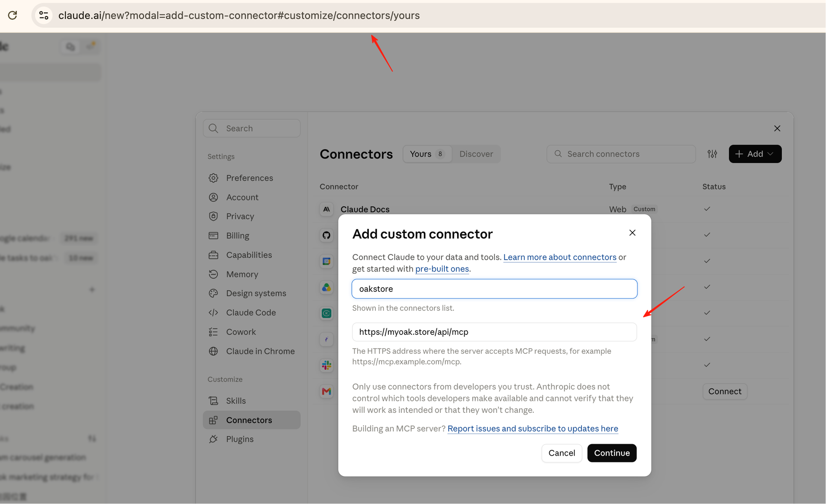Open Billing settings
This screenshot has width=826, height=504.
252,236
